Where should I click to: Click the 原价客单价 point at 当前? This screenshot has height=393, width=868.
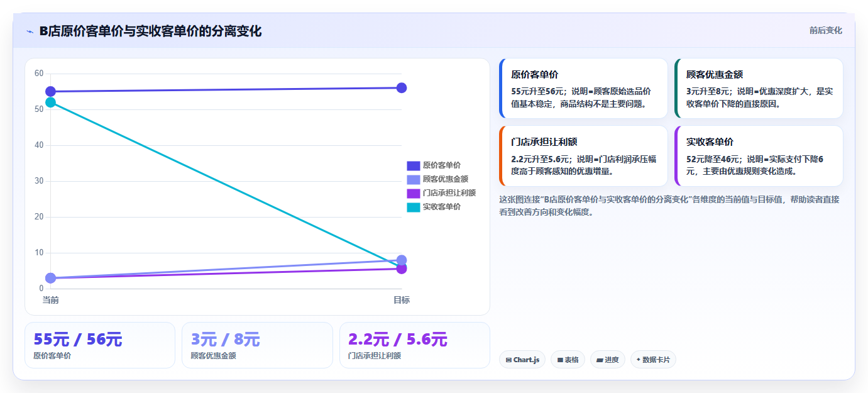pos(51,92)
